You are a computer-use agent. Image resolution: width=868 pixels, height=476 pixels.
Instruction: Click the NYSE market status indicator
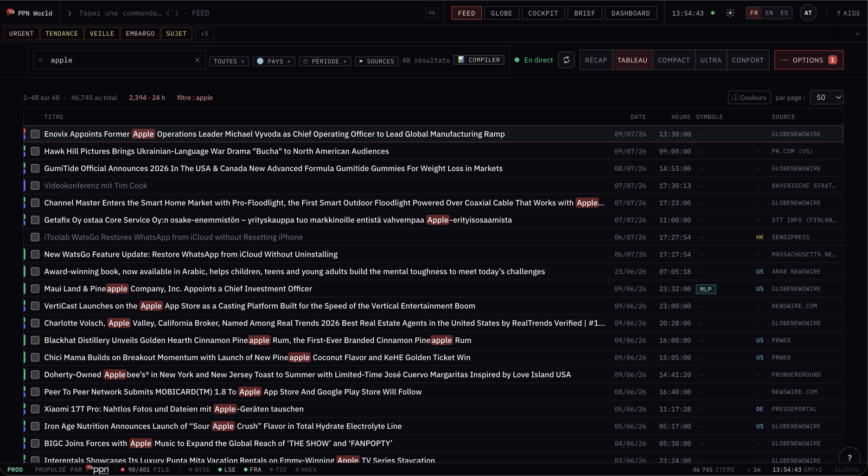click(x=199, y=469)
